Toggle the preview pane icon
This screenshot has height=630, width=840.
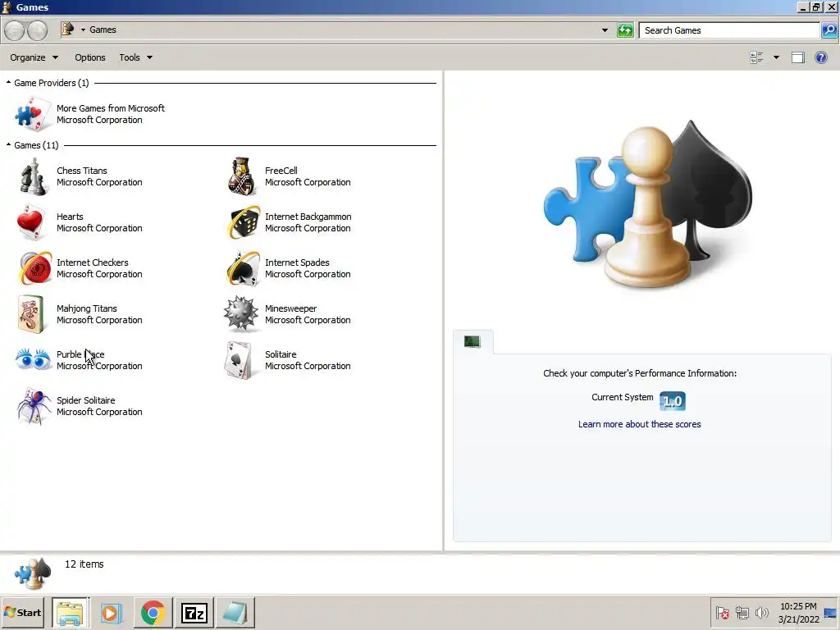click(x=797, y=57)
